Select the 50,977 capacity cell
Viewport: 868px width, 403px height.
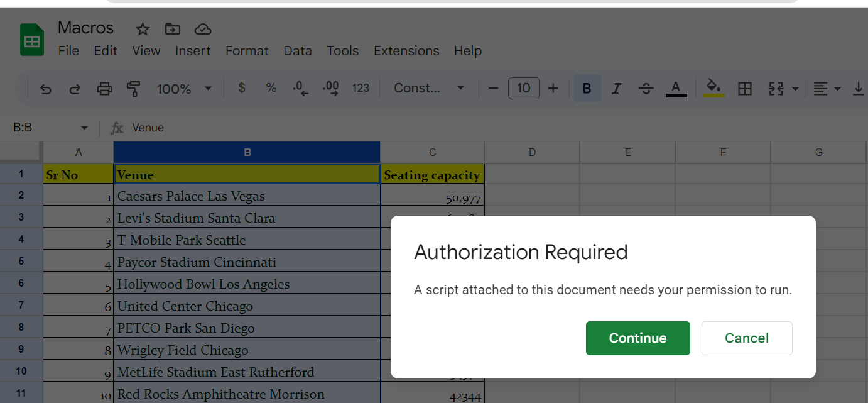pos(432,196)
